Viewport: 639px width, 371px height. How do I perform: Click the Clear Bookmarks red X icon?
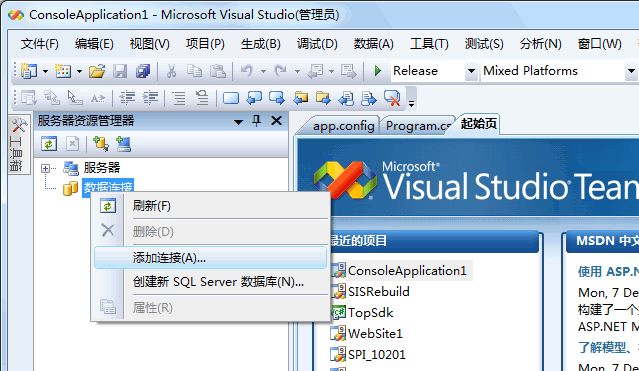click(392, 98)
